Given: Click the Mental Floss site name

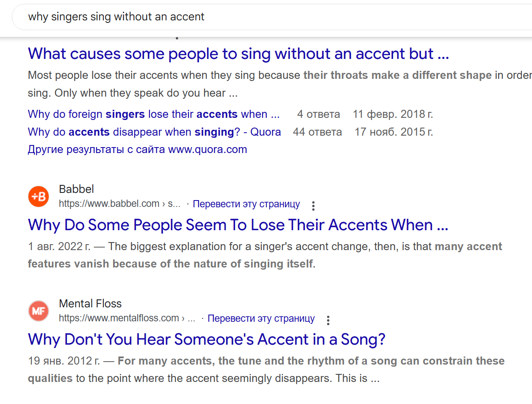Looking at the screenshot, I should tap(90, 304).
